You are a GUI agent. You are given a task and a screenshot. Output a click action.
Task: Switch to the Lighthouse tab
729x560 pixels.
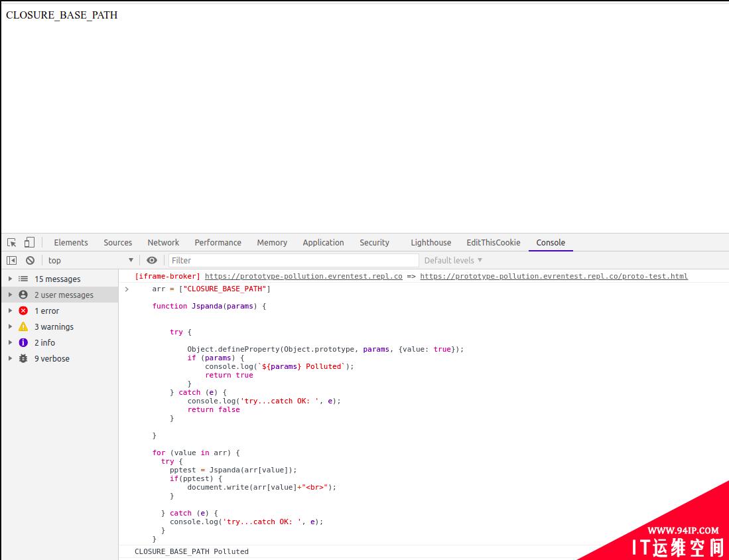pos(431,242)
